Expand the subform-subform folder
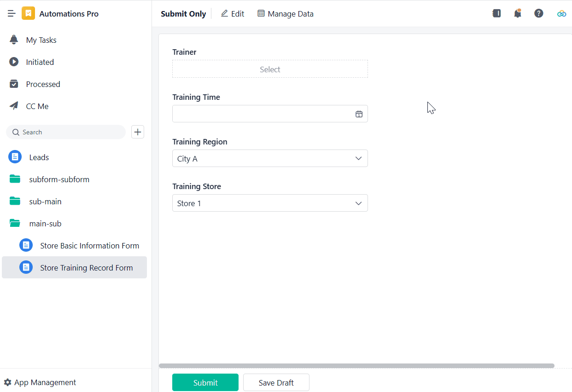572x392 pixels. pos(58,179)
